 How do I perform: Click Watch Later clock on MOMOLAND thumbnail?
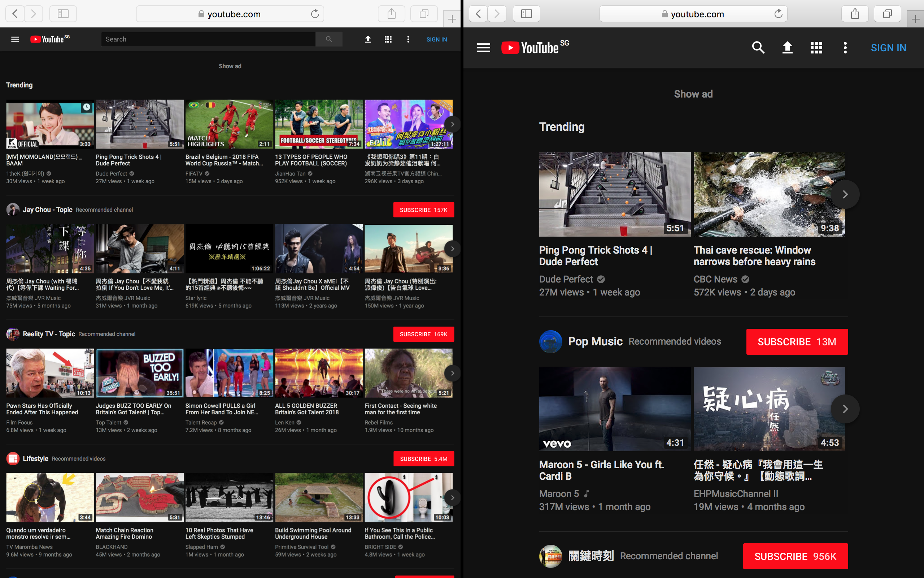click(87, 107)
